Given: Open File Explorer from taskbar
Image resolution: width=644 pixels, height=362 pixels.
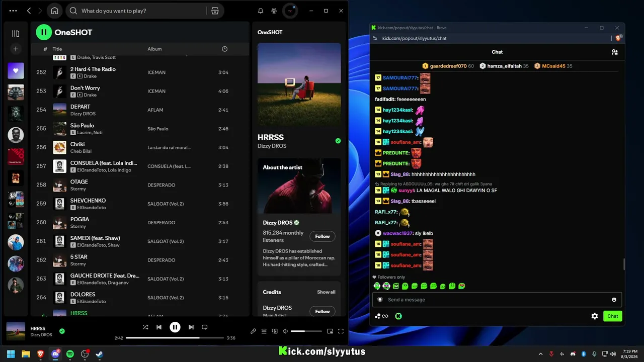Looking at the screenshot, I should click(26, 354).
